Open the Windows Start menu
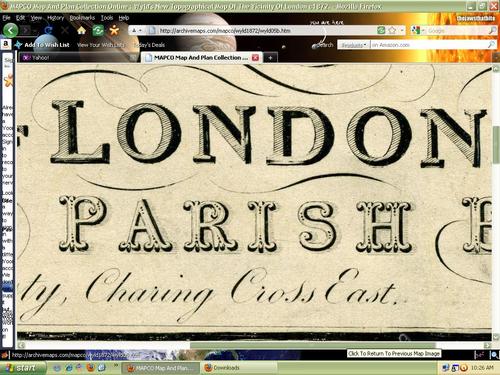The image size is (500, 375). (x=22, y=368)
